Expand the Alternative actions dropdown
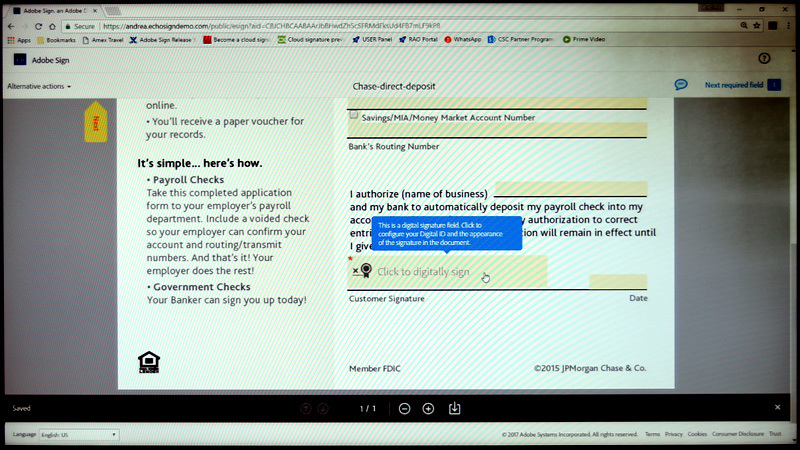The image size is (800, 450). point(39,86)
